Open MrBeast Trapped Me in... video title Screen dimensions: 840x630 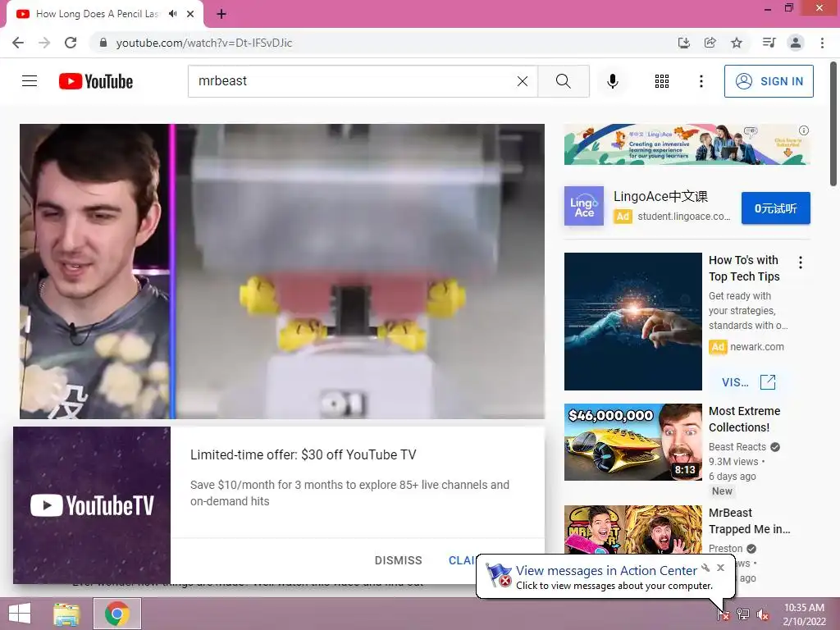(x=749, y=521)
